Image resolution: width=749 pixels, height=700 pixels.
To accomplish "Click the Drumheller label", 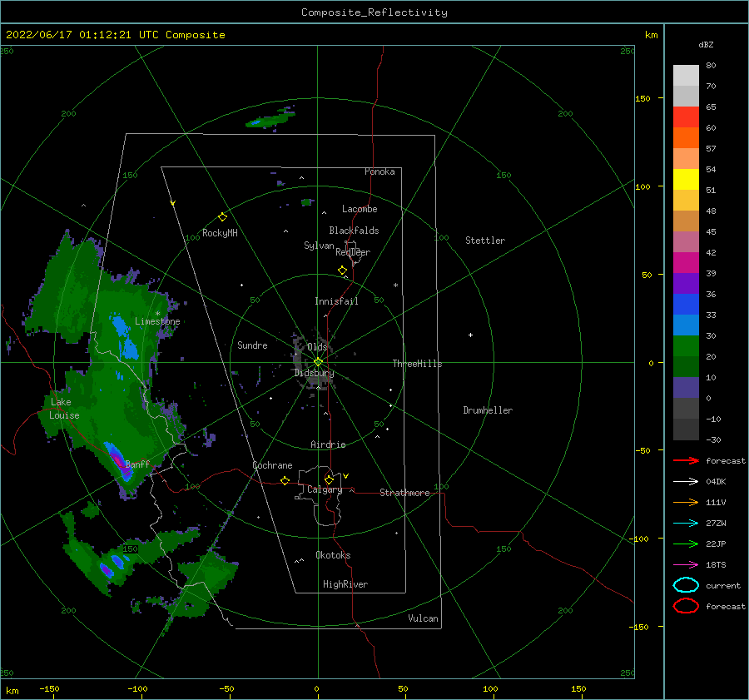I will point(488,410).
